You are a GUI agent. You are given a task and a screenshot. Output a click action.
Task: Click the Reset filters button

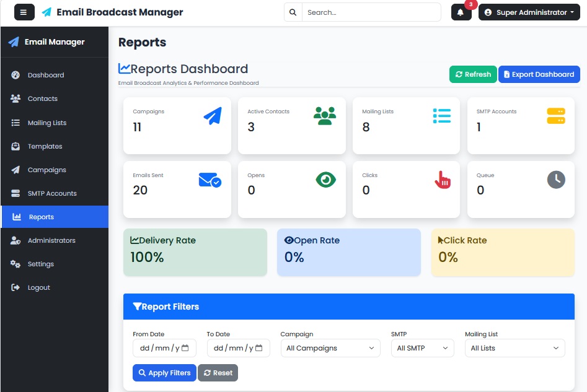point(218,373)
